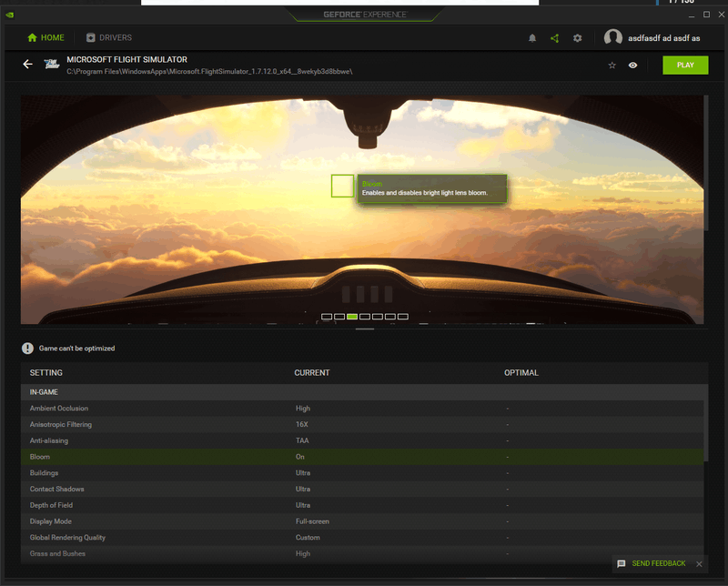Click the IN-GAME section header
Viewport: 728px width, 586px height.
[x=365, y=392]
